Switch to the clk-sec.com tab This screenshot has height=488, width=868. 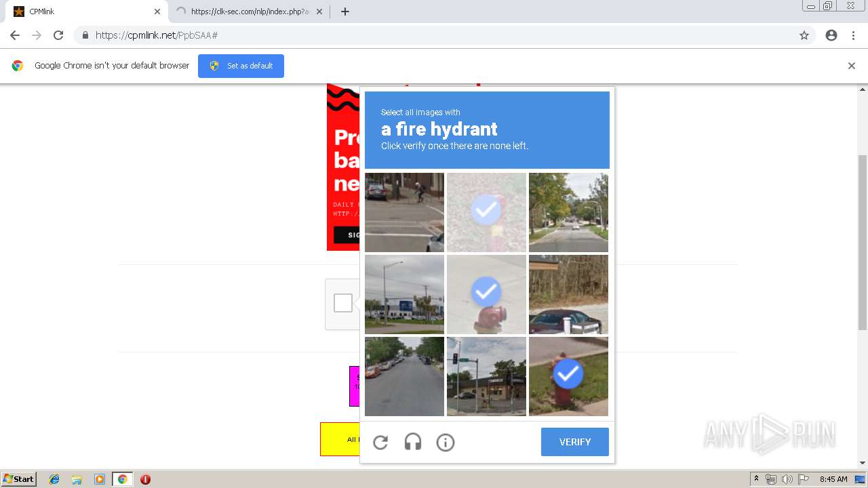coord(249,12)
